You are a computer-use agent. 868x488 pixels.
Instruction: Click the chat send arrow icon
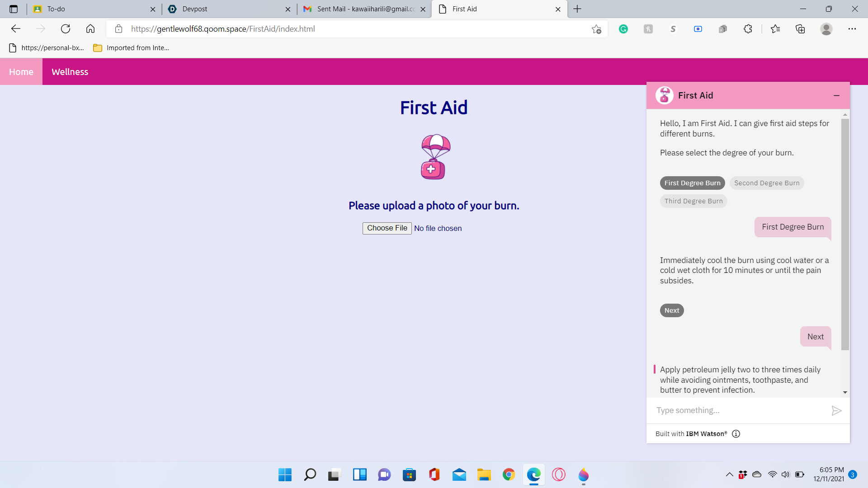coord(836,410)
